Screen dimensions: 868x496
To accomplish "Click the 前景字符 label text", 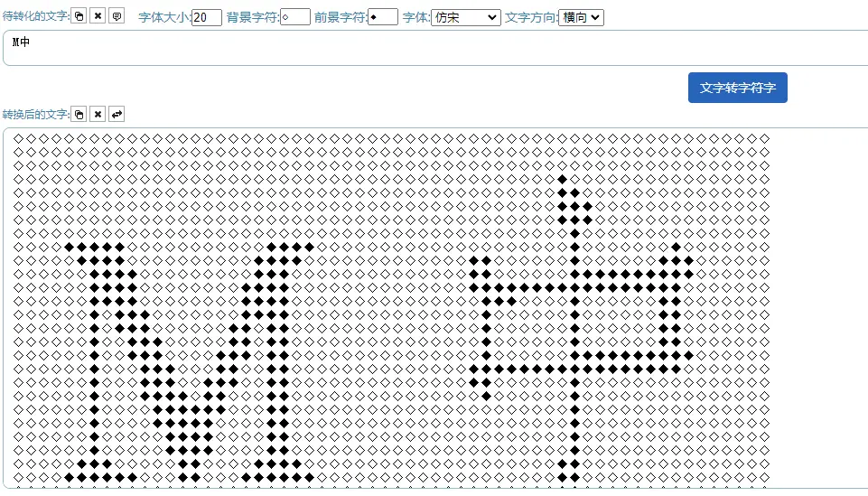I will [341, 17].
